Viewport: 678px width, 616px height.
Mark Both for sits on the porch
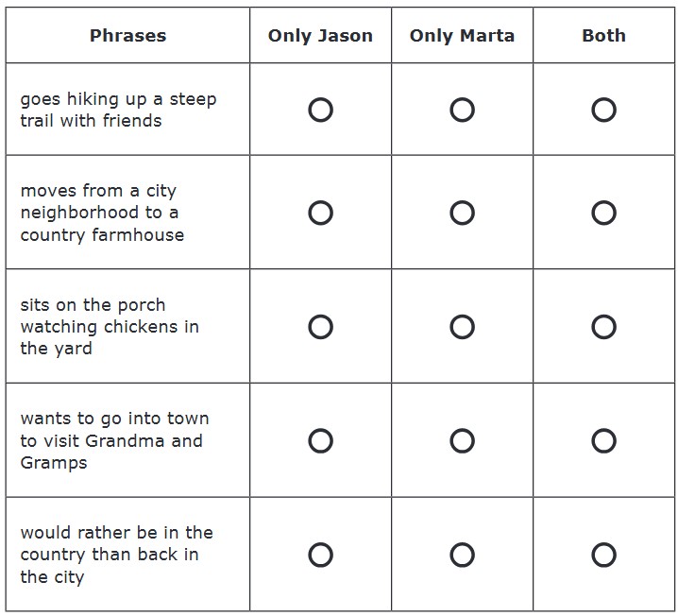(x=603, y=327)
